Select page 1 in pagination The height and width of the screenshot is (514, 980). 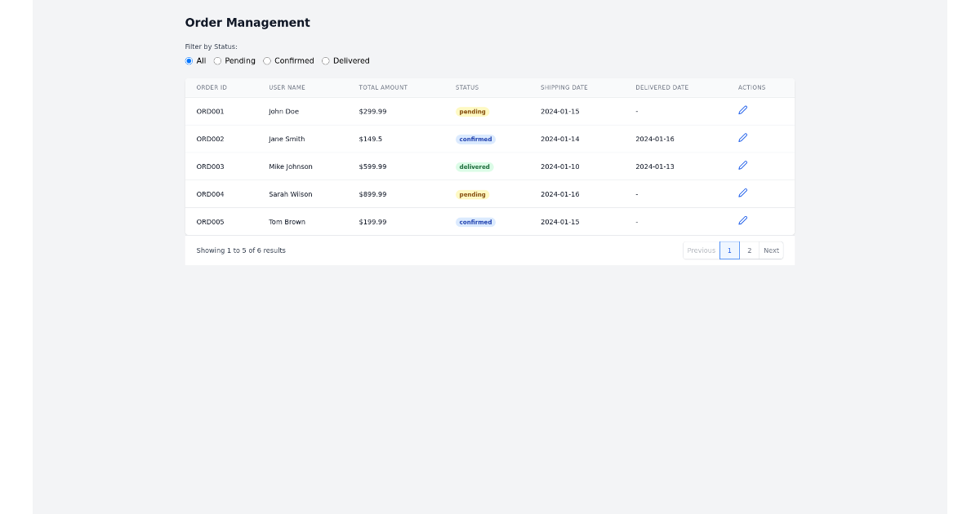pos(729,250)
